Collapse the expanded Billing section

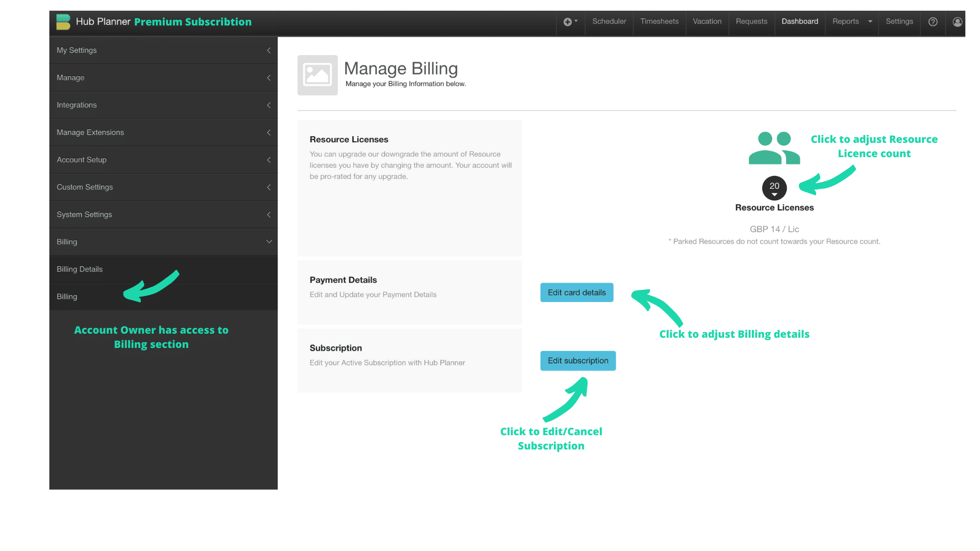click(163, 241)
